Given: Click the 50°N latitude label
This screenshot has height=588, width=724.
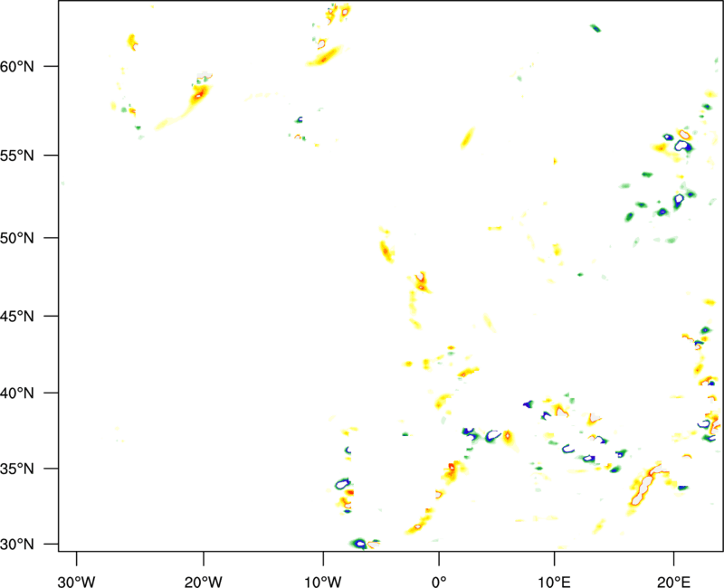Looking at the screenshot, I should (x=17, y=238).
